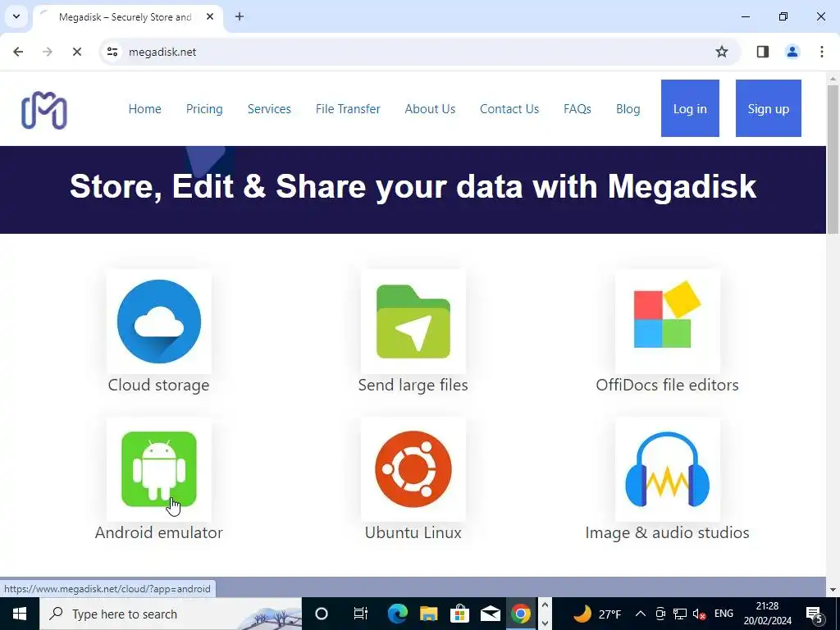Open a new browser tab
This screenshot has width=840, height=630.
pyautogui.click(x=240, y=16)
